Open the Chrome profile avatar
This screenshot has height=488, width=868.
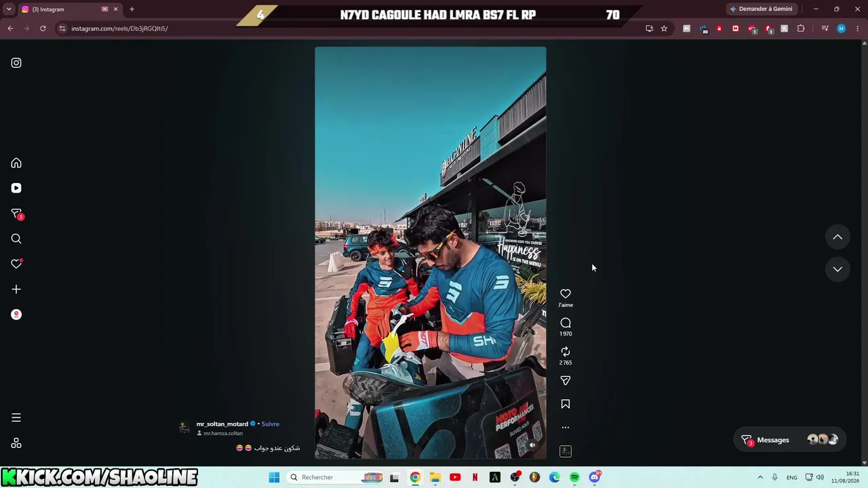coord(842,28)
